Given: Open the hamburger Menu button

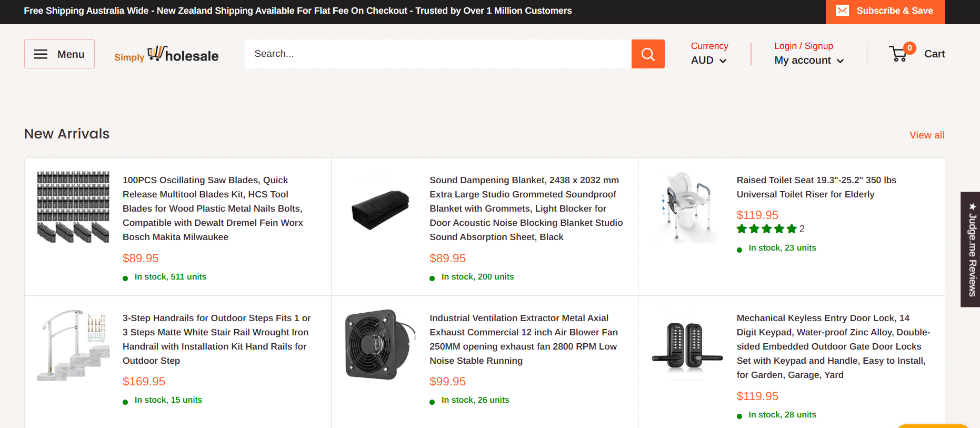Looking at the screenshot, I should (x=59, y=54).
